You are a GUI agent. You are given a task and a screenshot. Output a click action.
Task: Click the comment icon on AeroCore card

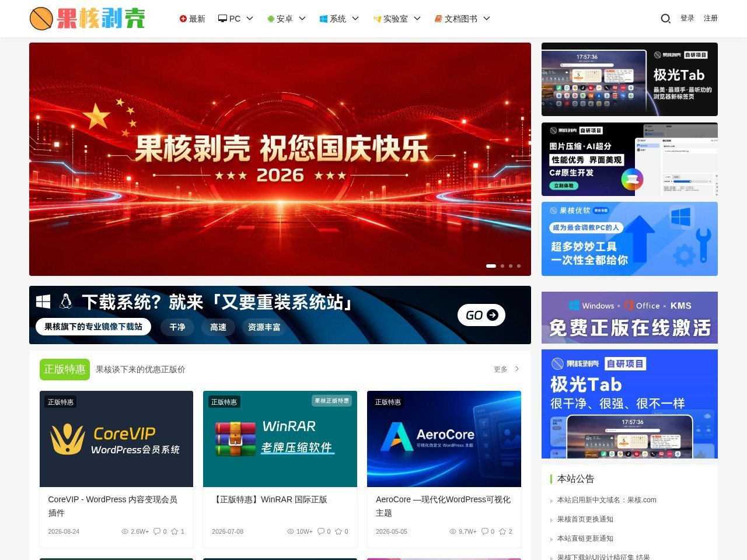[485, 531]
